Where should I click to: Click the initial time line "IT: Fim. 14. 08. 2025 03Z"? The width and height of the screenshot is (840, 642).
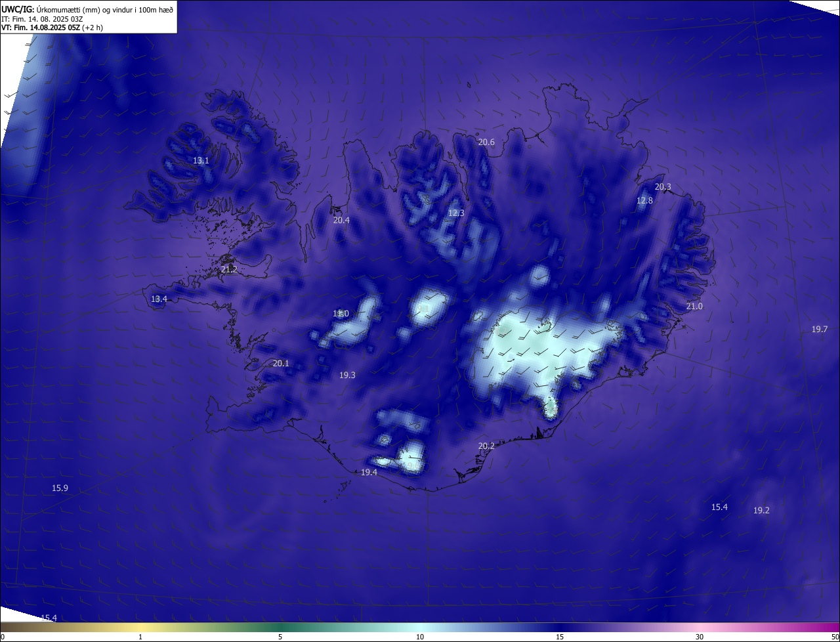coord(42,18)
